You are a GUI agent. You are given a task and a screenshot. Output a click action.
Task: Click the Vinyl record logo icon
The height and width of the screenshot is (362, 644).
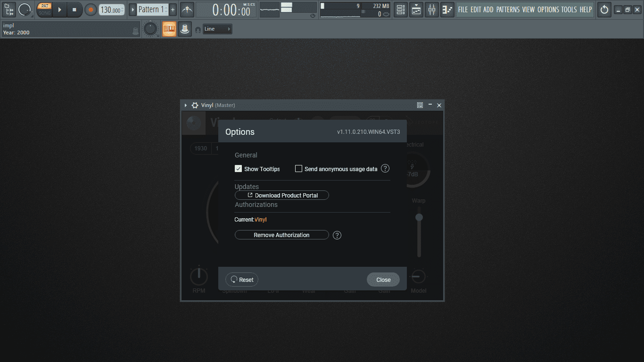(193, 123)
